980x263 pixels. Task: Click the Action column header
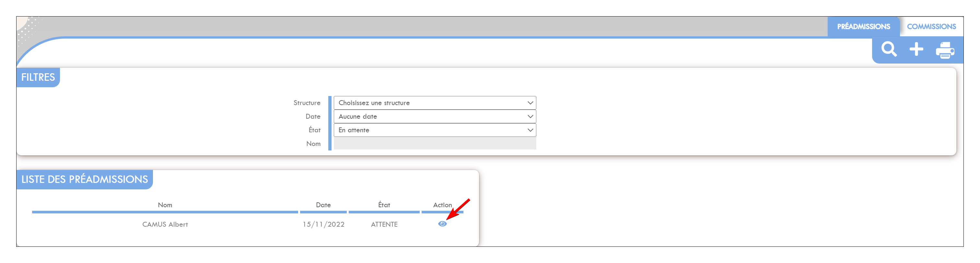(x=442, y=205)
